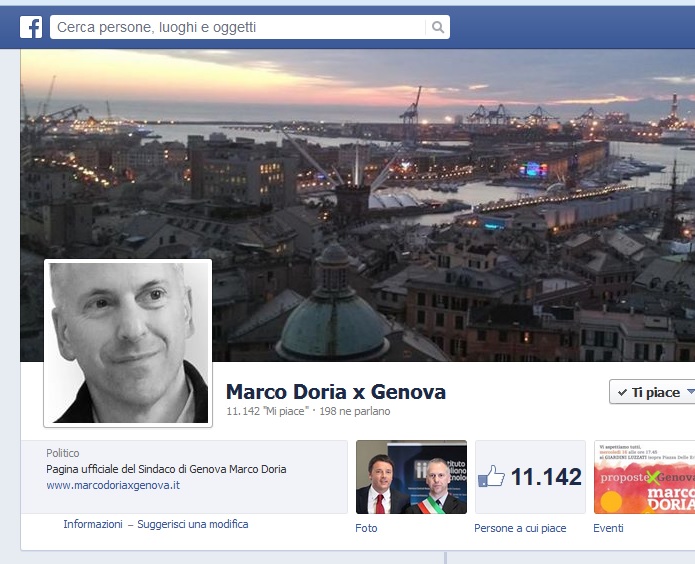Click 'Suggerisci una modifica' link
This screenshot has height=564, width=695.
(x=192, y=524)
